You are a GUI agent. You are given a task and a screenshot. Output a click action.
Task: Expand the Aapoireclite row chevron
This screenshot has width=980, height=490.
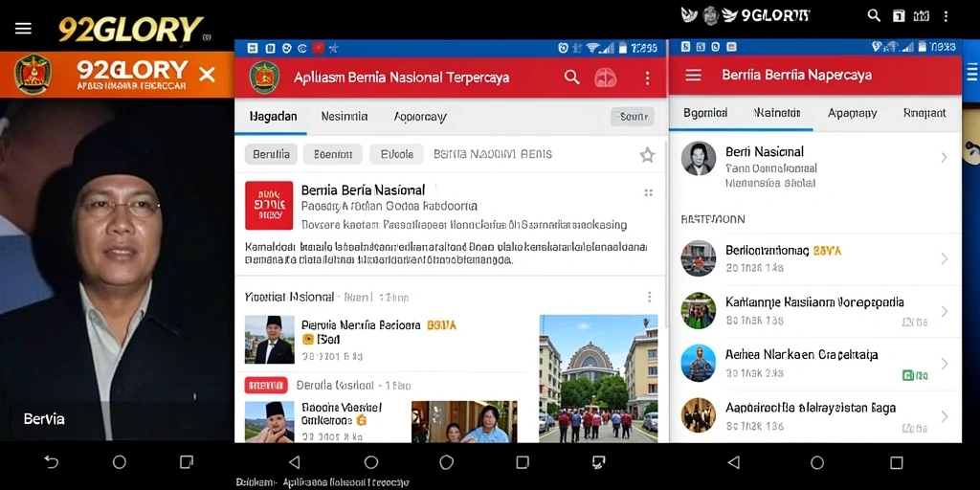[x=944, y=416]
